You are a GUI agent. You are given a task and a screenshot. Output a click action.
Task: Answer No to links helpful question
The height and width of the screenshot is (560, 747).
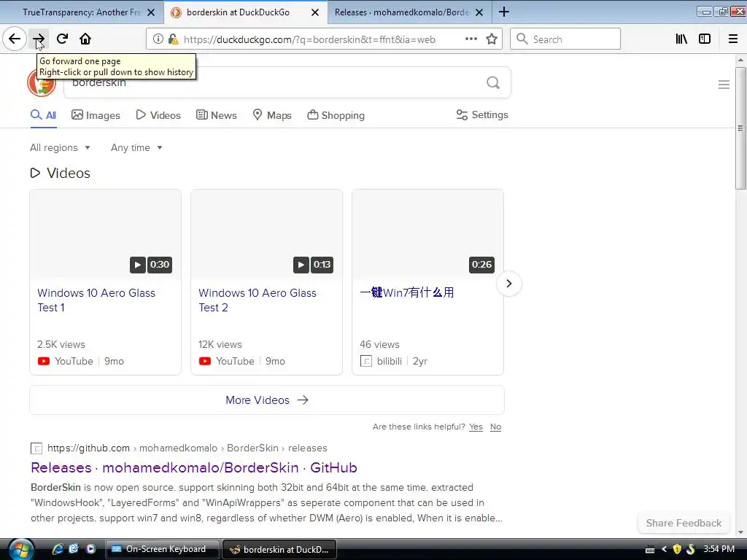[x=495, y=427]
